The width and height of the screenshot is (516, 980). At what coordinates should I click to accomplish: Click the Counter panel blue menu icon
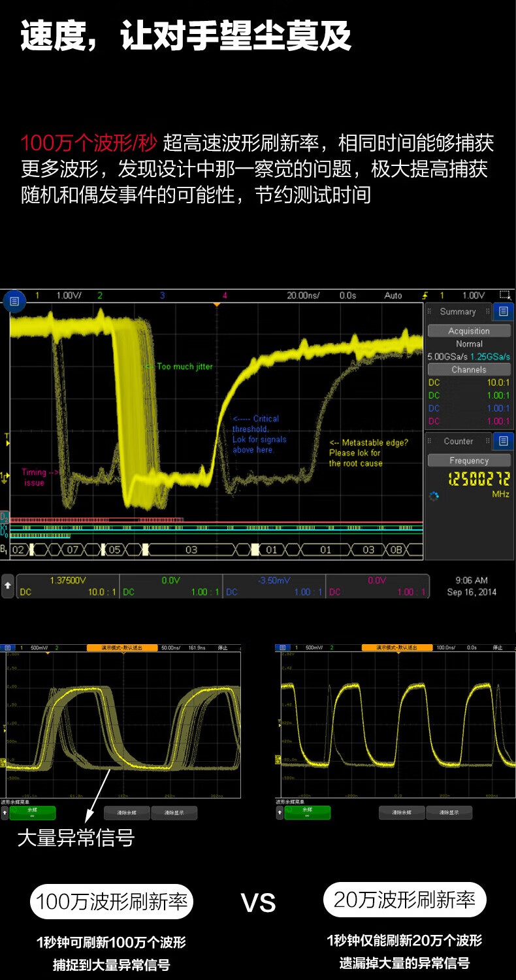pos(503,441)
